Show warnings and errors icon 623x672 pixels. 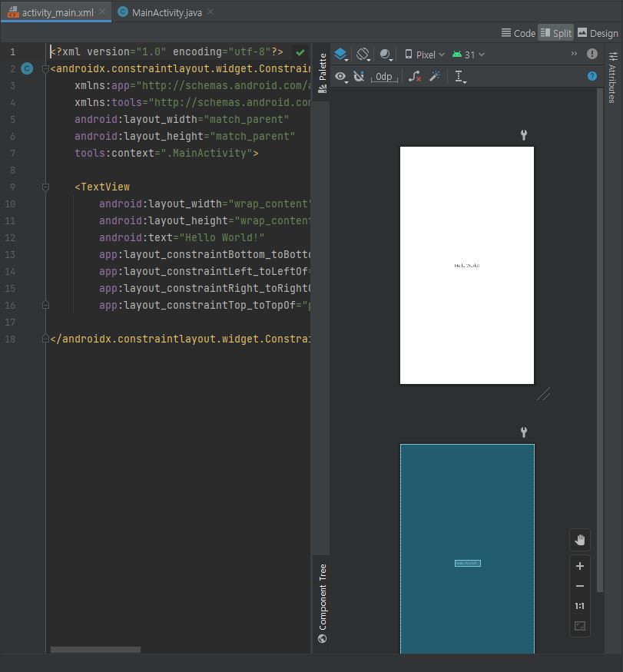click(x=592, y=54)
